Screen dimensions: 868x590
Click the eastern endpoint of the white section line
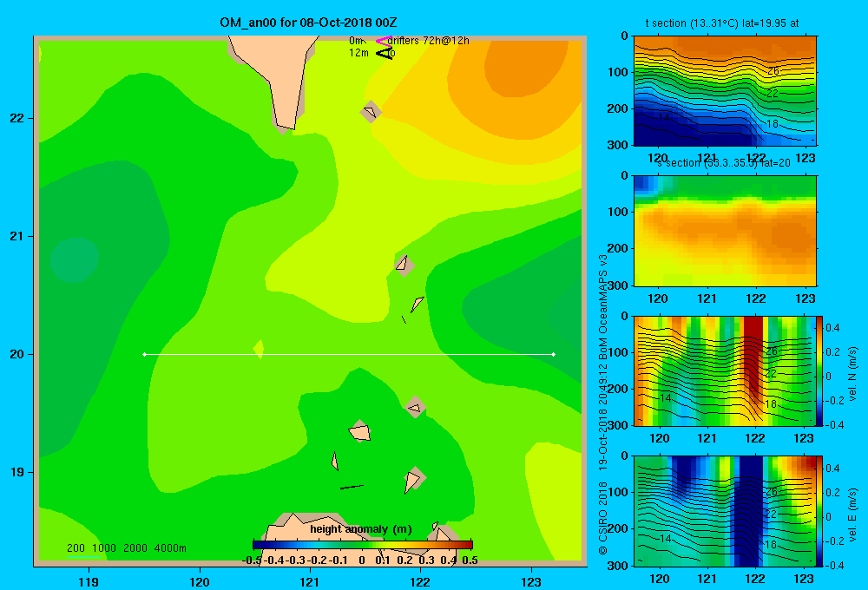click(x=554, y=354)
